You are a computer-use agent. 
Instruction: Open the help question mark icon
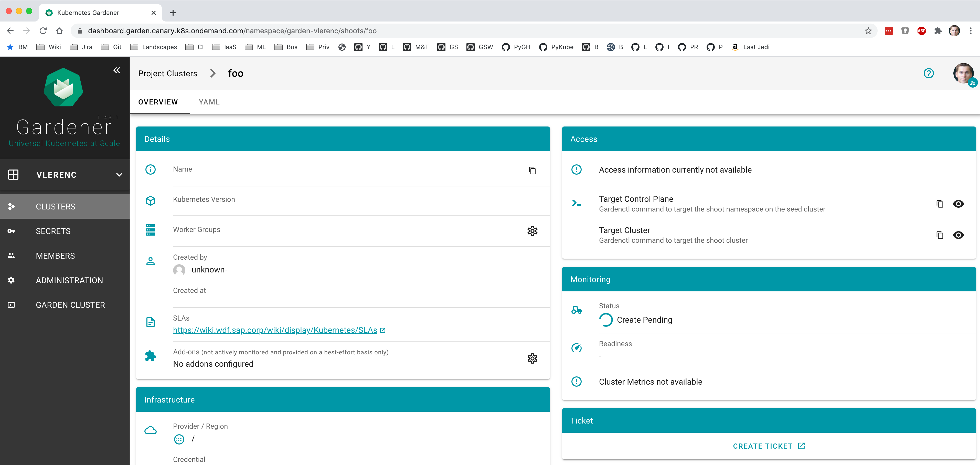(929, 73)
